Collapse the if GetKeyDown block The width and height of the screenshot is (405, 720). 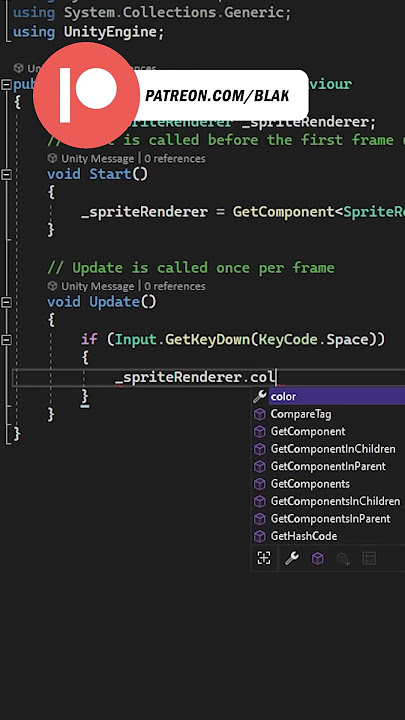click(x=6, y=340)
